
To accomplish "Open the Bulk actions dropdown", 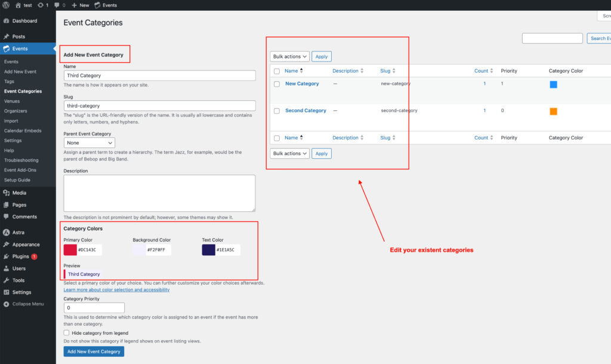I will 289,56.
